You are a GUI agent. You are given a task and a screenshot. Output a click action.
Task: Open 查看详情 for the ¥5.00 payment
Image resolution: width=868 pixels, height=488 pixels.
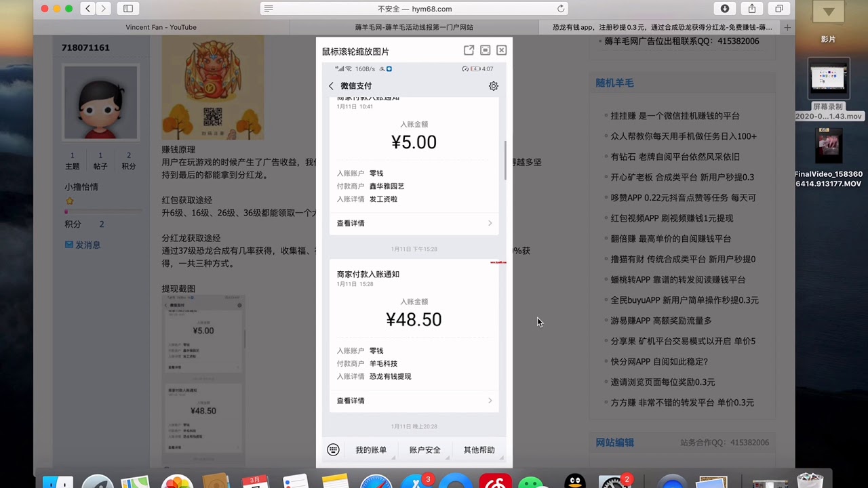[x=414, y=223]
